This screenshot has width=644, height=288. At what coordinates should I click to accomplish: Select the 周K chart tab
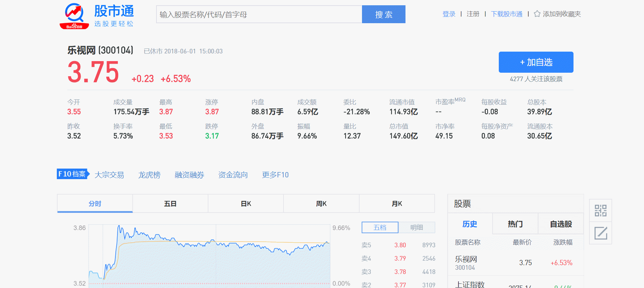321,204
